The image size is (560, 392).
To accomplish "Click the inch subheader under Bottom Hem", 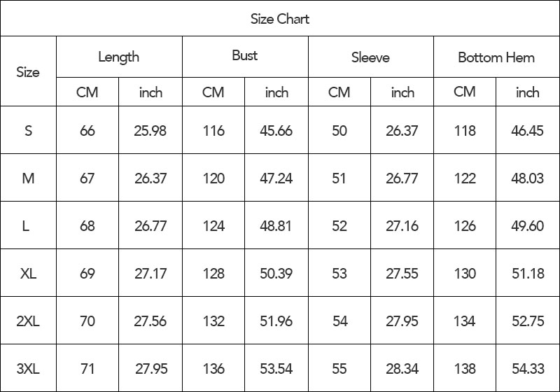I will 528,92.
